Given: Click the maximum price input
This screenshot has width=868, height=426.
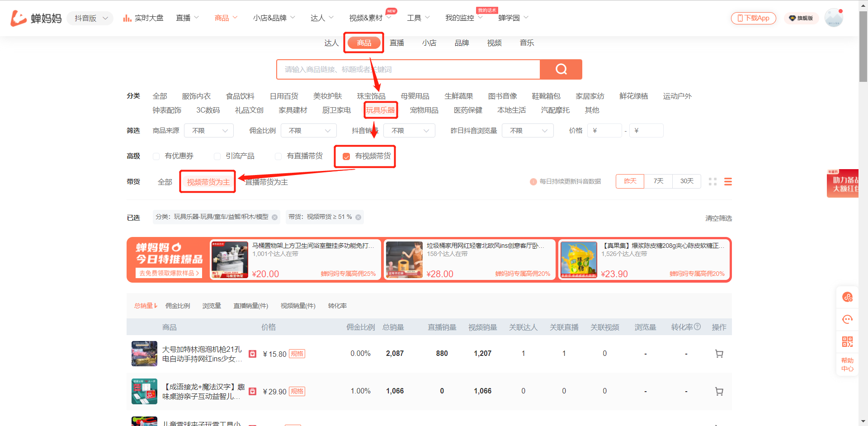Looking at the screenshot, I should click(646, 130).
